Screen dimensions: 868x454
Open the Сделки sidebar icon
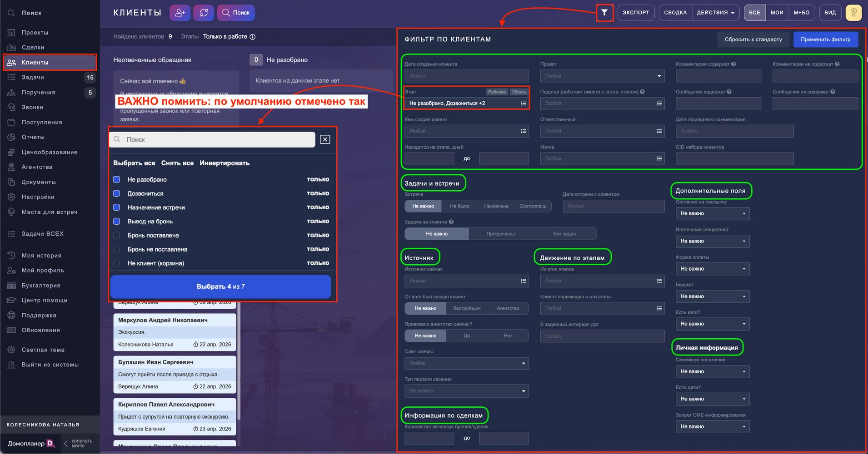pyautogui.click(x=11, y=47)
